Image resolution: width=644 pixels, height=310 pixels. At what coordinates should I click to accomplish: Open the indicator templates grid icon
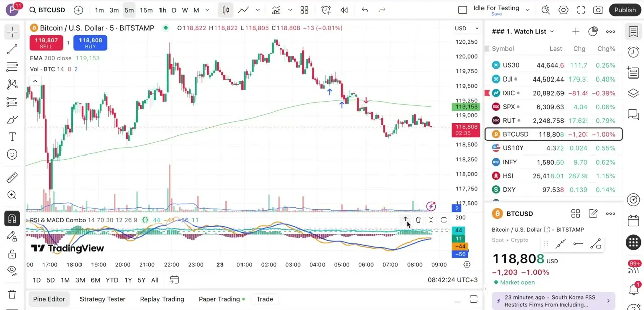coord(304,10)
